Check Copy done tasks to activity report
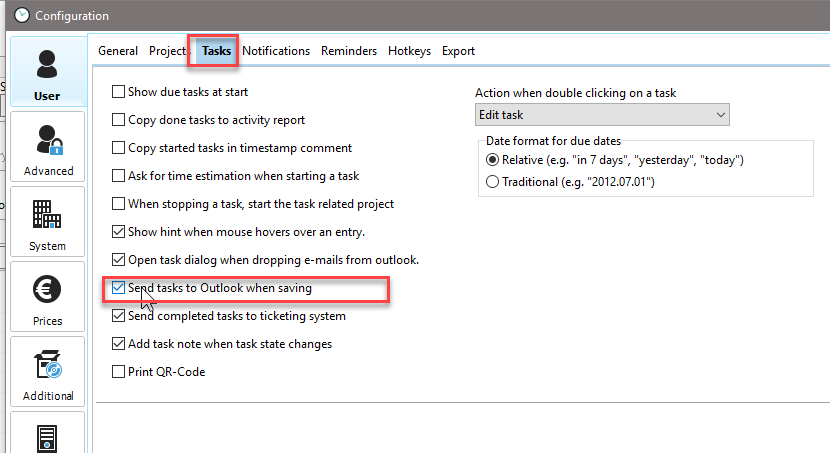 [120, 120]
